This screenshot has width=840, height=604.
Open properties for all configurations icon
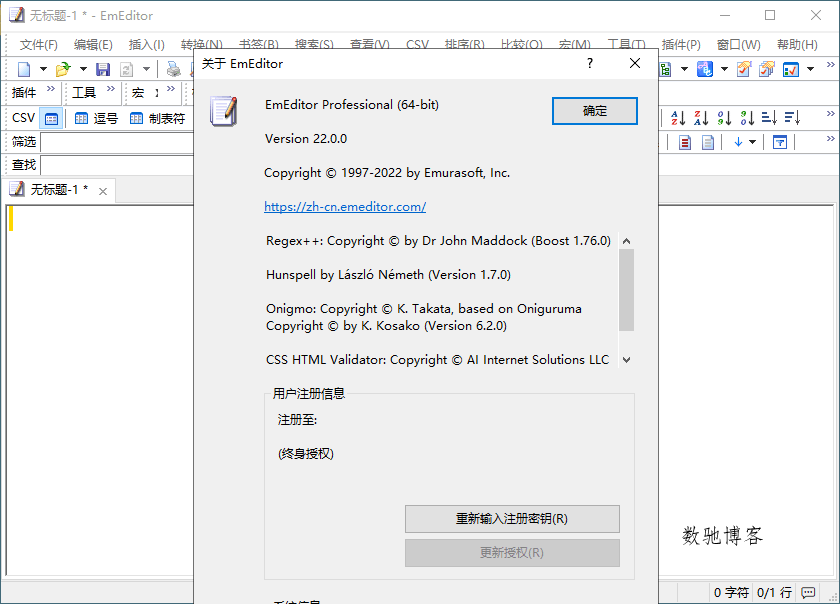[x=767, y=69]
